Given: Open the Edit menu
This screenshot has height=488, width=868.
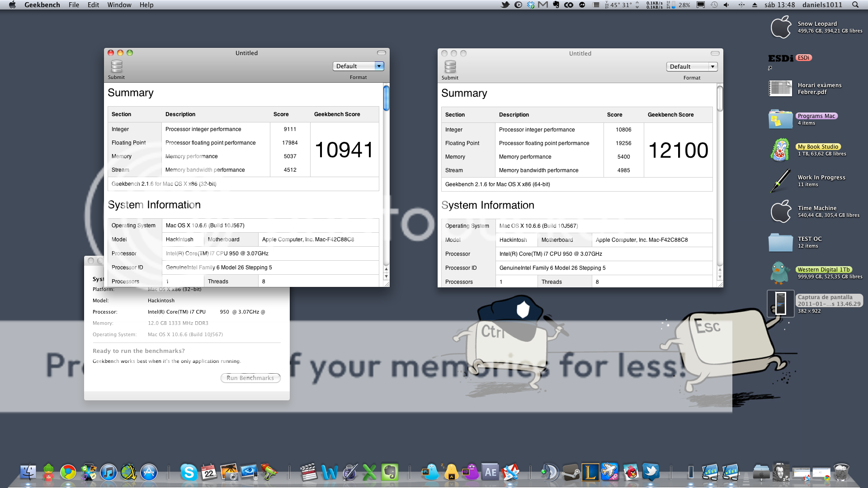Looking at the screenshot, I should 93,5.
